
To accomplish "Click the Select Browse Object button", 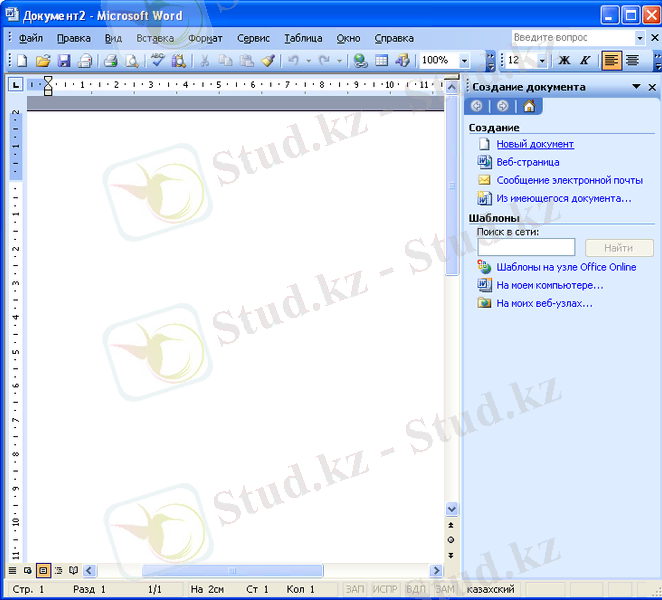I will click(451, 540).
